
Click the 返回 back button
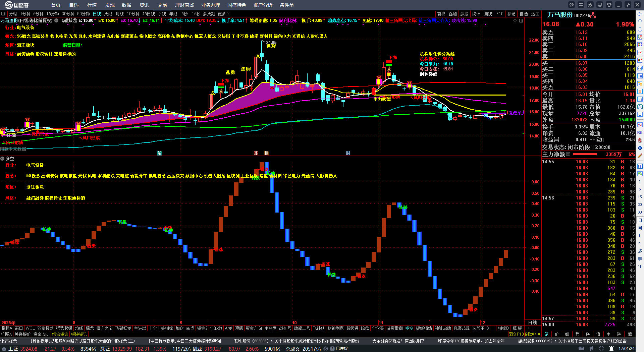tap(535, 14)
